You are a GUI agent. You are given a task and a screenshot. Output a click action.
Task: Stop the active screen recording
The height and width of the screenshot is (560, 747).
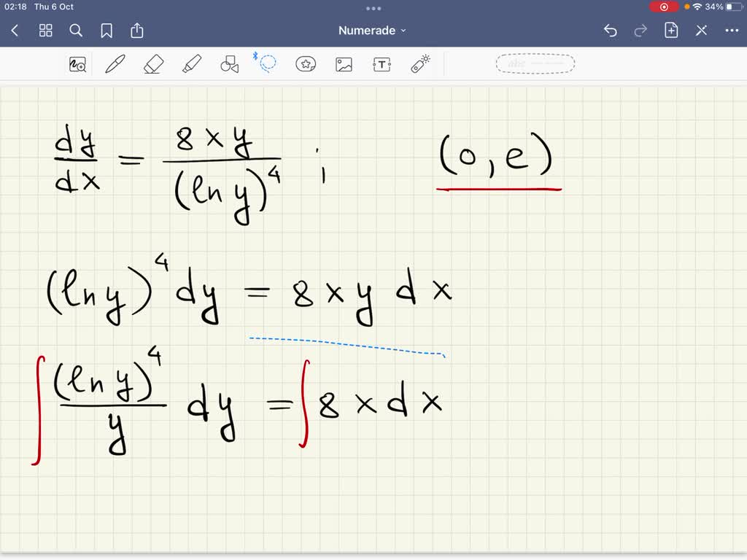tap(664, 7)
